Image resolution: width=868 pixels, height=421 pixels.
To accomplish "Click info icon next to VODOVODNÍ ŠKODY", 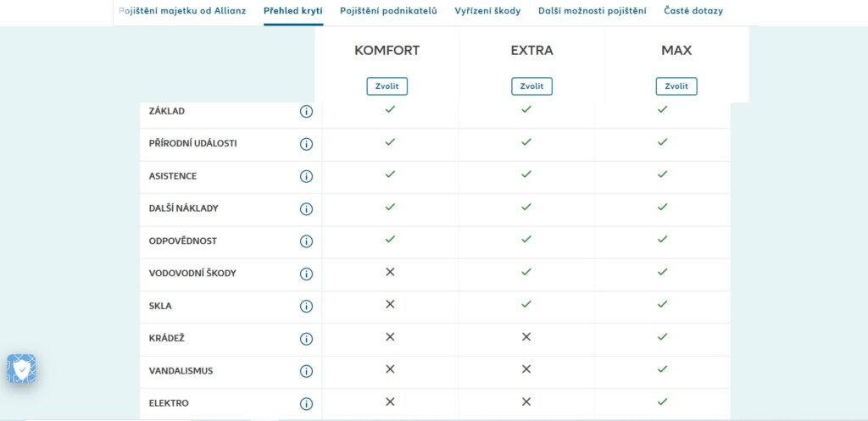I will click(306, 274).
